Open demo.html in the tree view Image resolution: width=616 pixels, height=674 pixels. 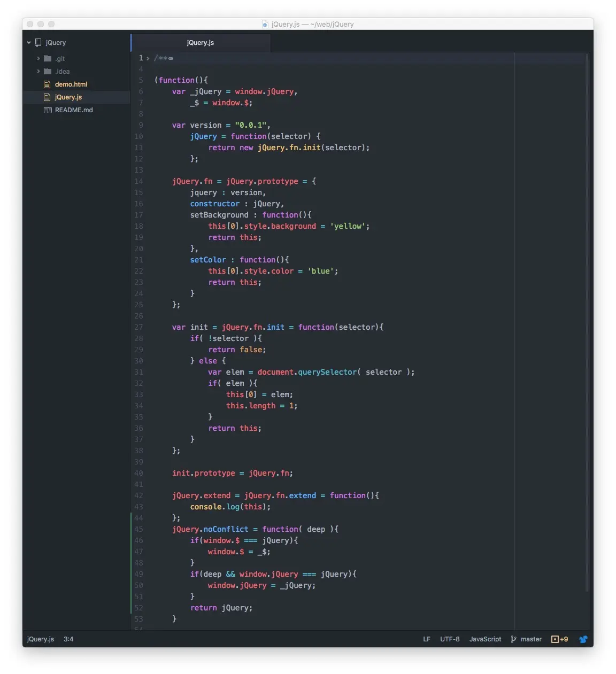coord(71,84)
